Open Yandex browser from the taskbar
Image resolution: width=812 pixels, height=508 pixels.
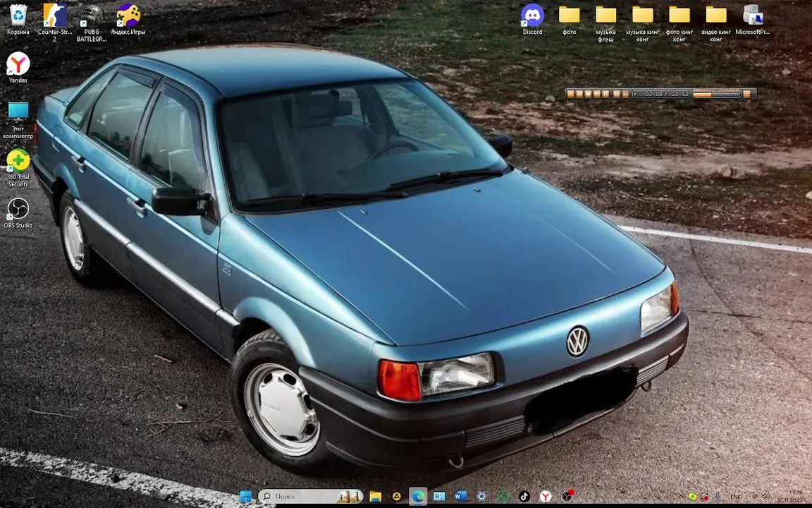[x=546, y=497]
